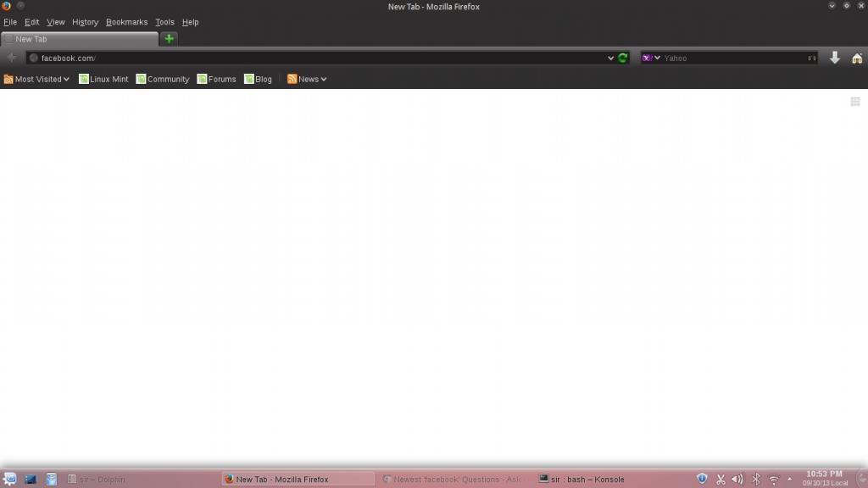Open the Community bookmark
Viewport: 868px width, 488px height.
pos(163,79)
